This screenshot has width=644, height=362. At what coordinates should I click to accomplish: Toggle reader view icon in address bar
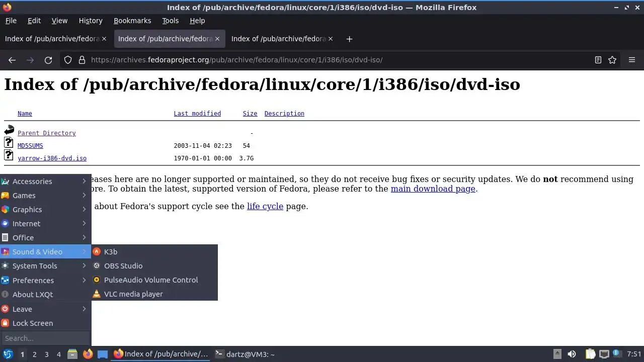coord(598,60)
